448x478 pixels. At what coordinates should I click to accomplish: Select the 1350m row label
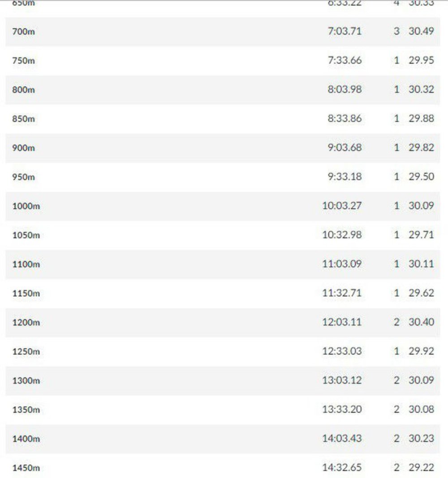pyautogui.click(x=26, y=410)
